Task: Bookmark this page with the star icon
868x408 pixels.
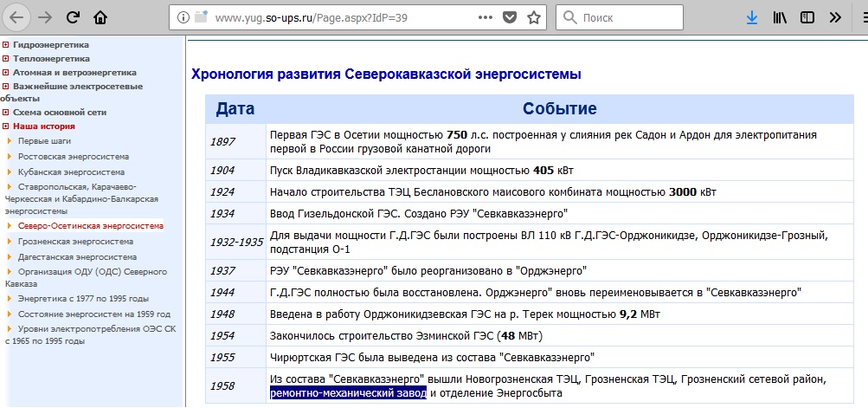Action: pos(534,17)
